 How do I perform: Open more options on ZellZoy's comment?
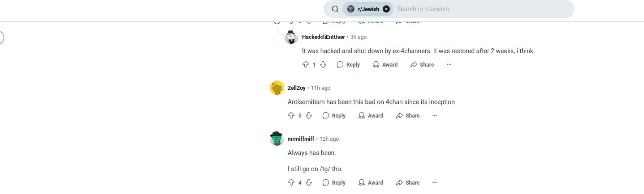coord(434,115)
